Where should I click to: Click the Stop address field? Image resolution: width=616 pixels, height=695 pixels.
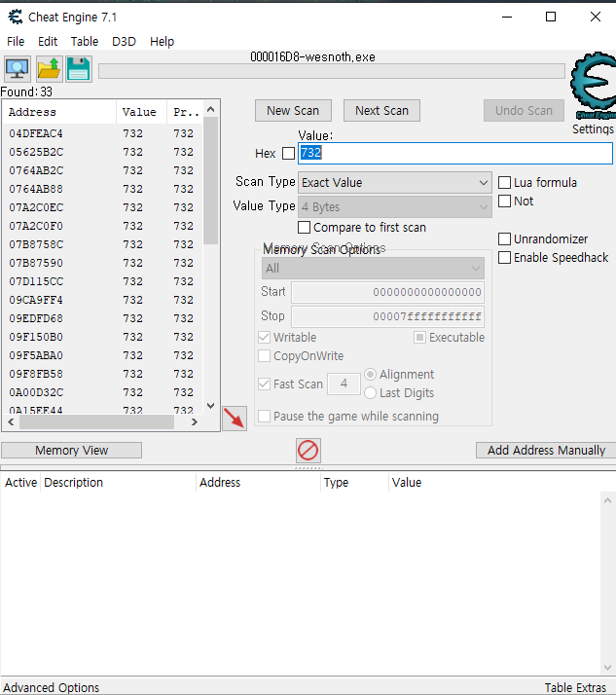tap(387, 316)
